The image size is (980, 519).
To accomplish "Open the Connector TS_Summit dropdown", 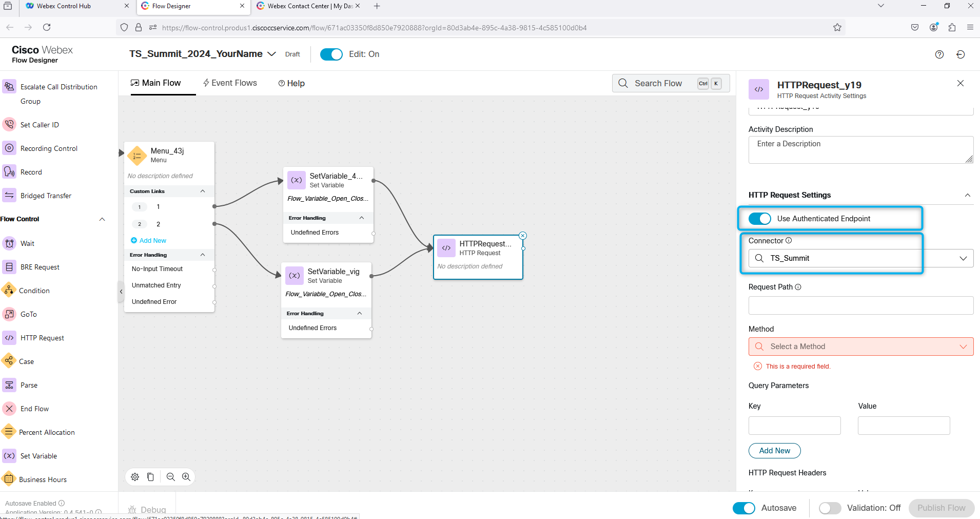I will [x=861, y=258].
